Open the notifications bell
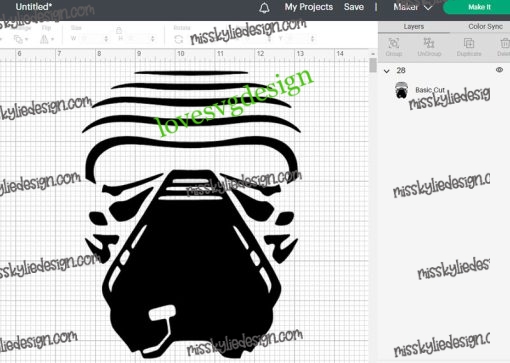510x363 pixels. pyautogui.click(x=264, y=8)
